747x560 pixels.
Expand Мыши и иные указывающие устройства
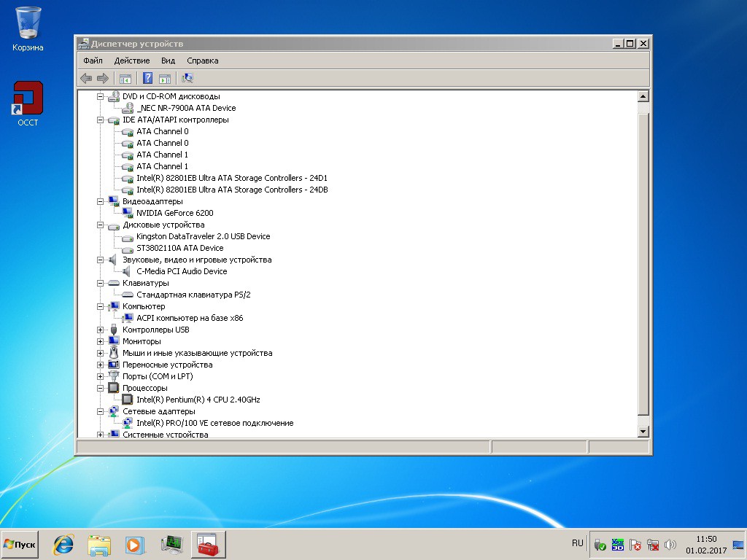point(100,354)
